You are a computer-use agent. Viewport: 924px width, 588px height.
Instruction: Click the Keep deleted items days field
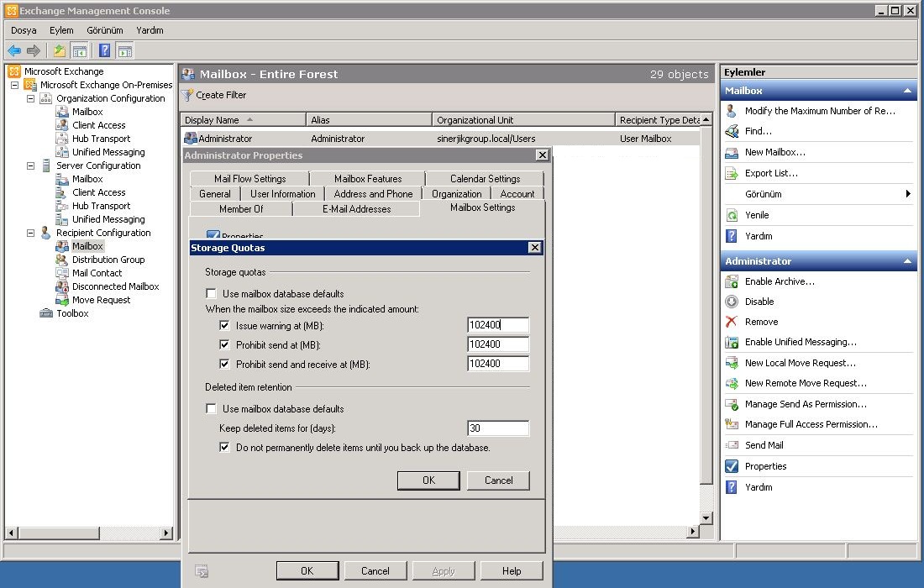coord(498,428)
